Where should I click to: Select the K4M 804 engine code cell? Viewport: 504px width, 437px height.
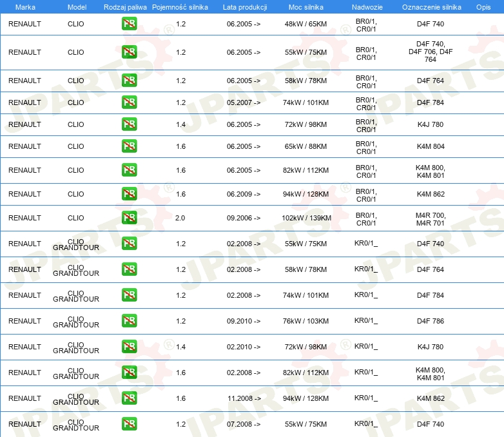tap(431, 146)
